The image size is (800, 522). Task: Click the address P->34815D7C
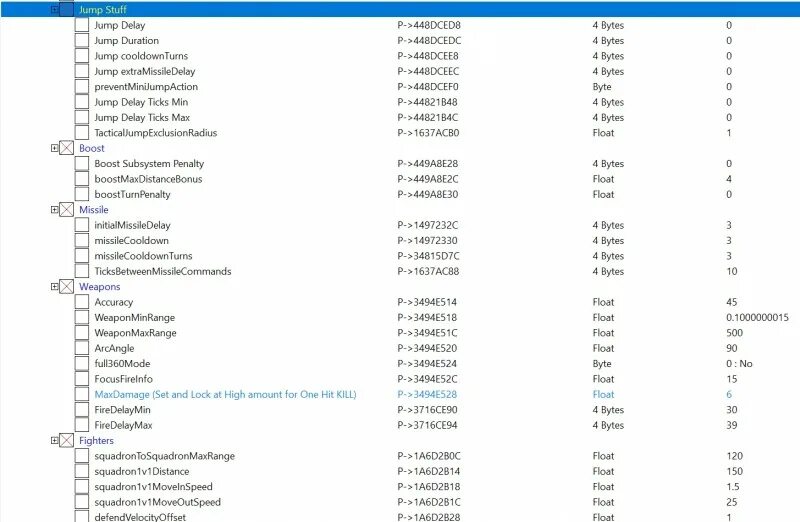click(x=428, y=256)
